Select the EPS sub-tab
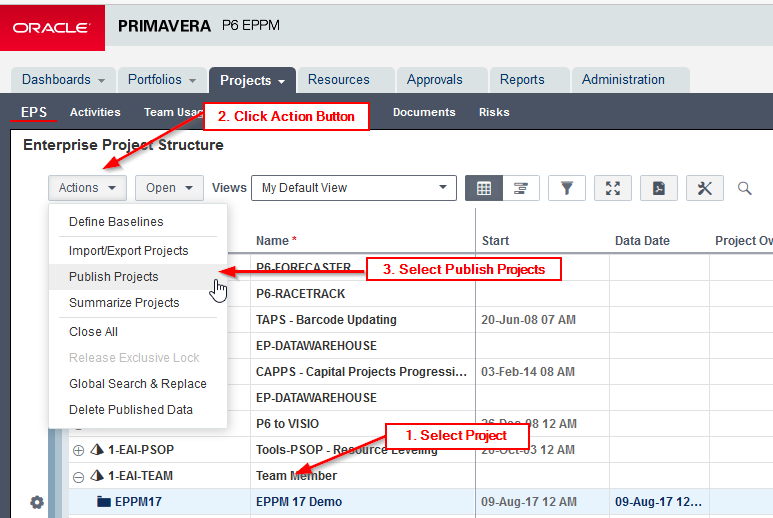This screenshot has height=518, width=773. click(34, 112)
